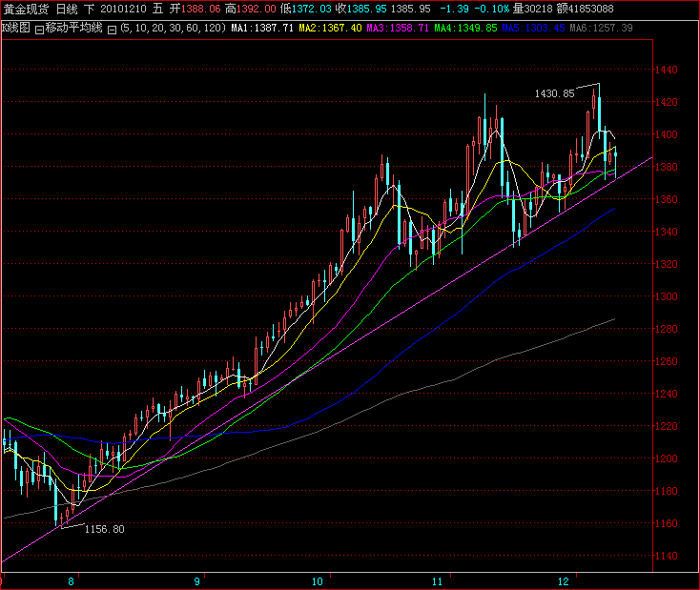Click the low price 1372.03
Image resolution: width=700 pixels, height=590 pixels.
click(x=312, y=9)
